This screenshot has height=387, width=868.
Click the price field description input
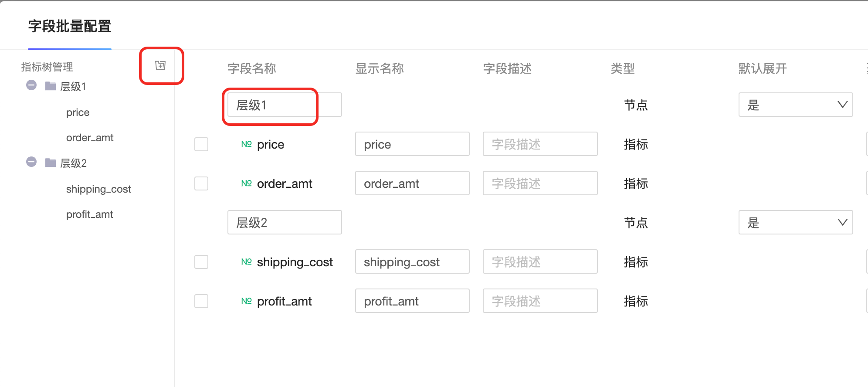click(540, 144)
